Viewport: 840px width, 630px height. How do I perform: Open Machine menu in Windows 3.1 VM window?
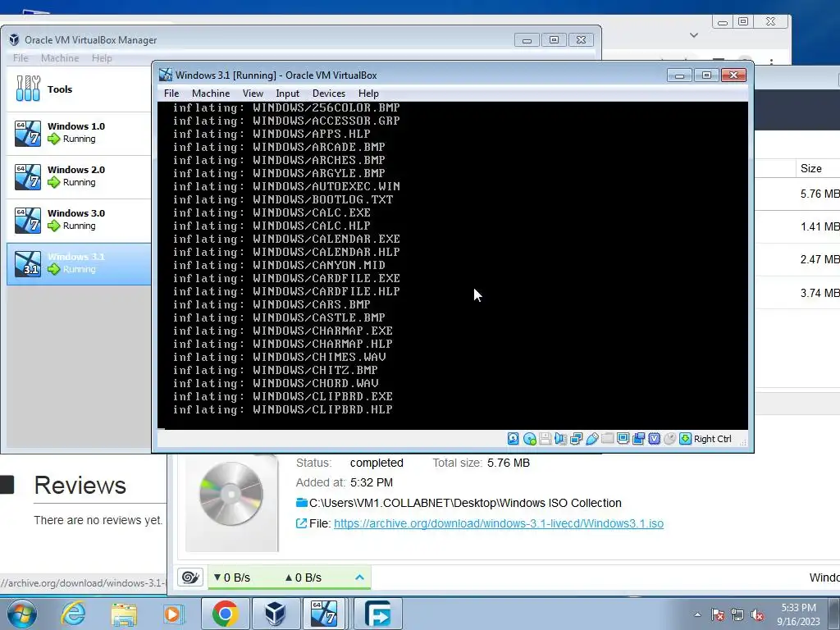point(211,94)
